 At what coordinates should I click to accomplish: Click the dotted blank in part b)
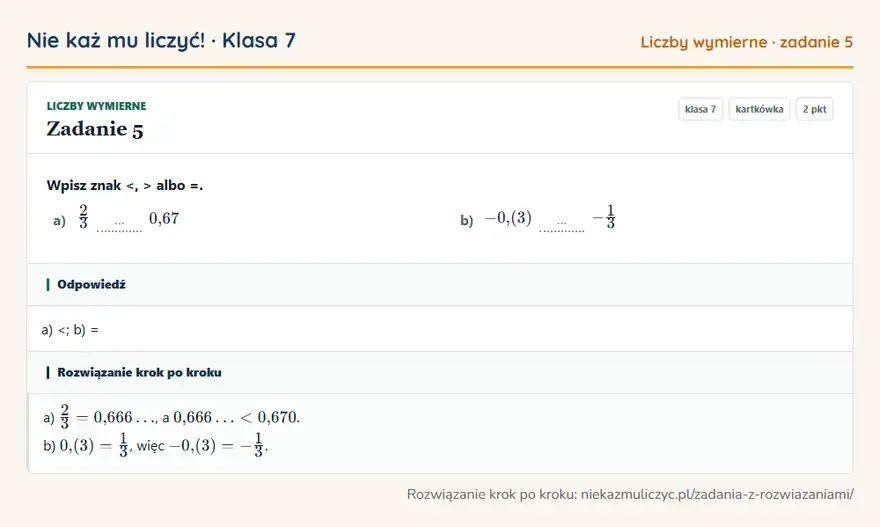[x=562, y=226]
